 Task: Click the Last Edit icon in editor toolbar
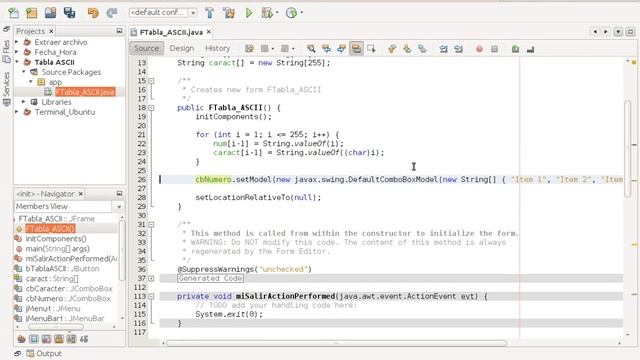[x=249, y=49]
